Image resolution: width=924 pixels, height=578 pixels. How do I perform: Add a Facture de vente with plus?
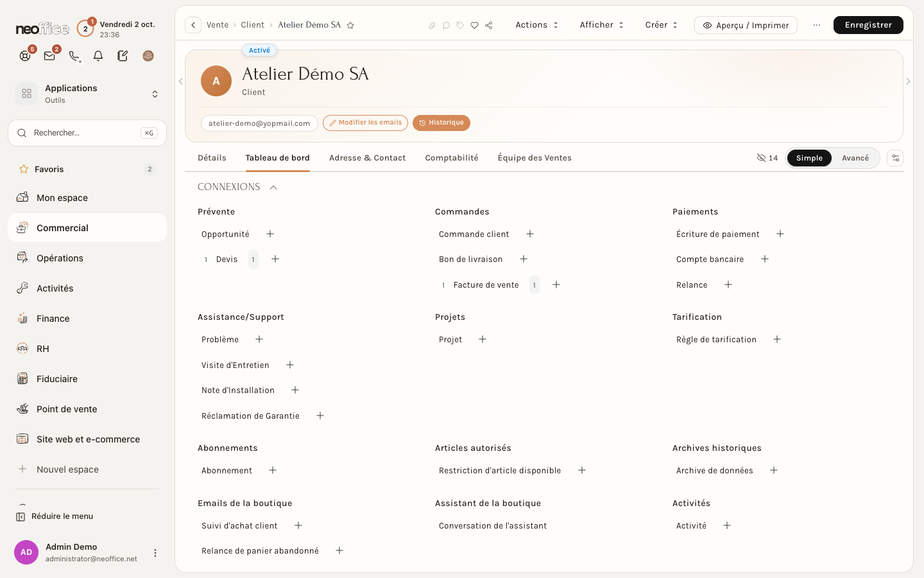tap(556, 285)
